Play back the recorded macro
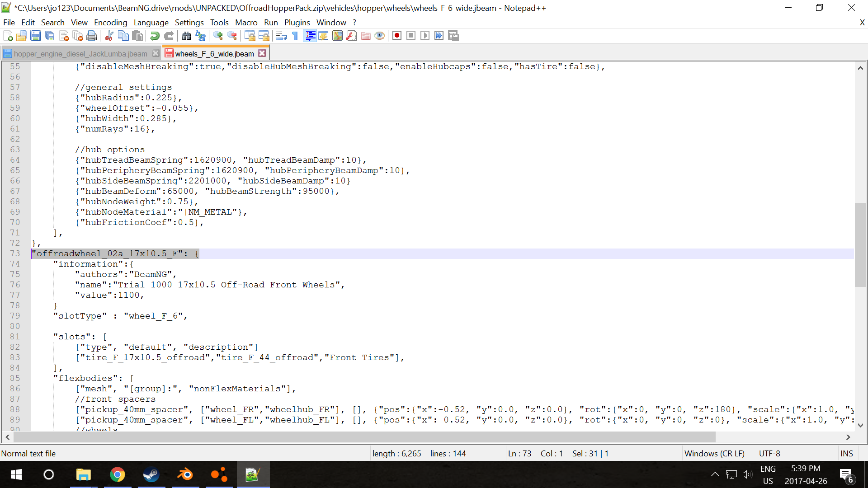This screenshot has width=868, height=488. coord(425,36)
